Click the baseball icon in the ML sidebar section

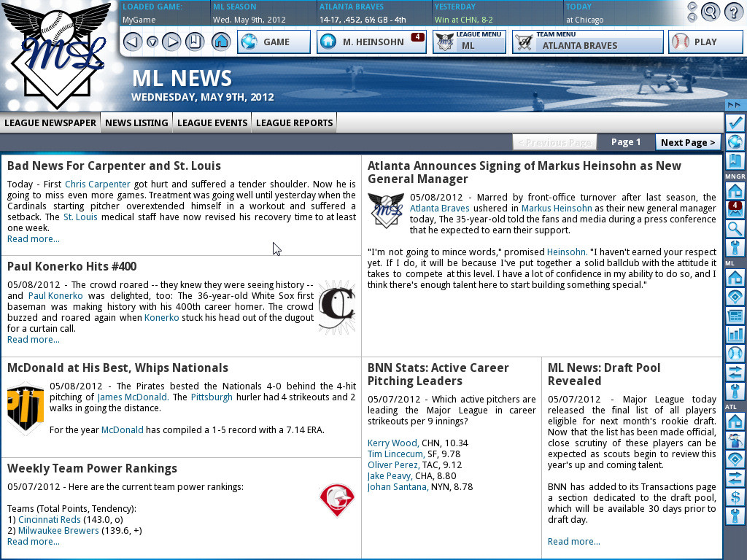735,354
